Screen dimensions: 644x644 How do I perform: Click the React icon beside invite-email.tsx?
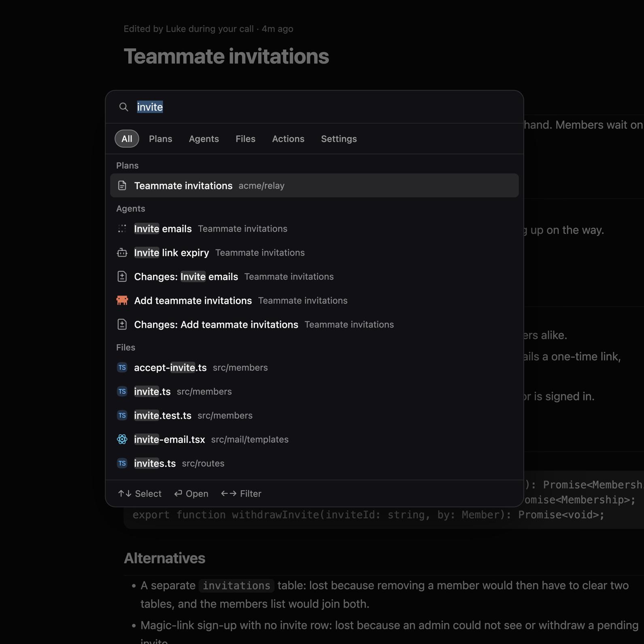(x=122, y=439)
